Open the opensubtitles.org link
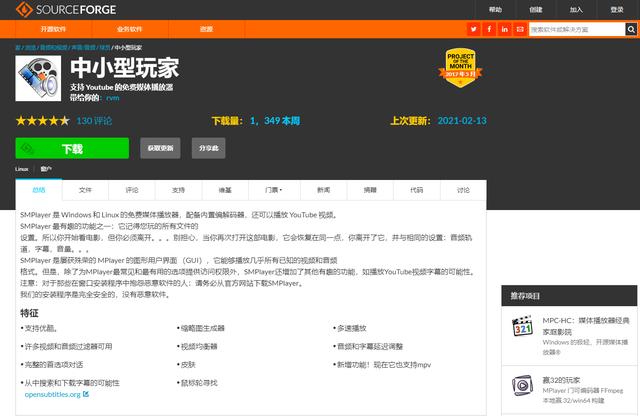 (53, 394)
